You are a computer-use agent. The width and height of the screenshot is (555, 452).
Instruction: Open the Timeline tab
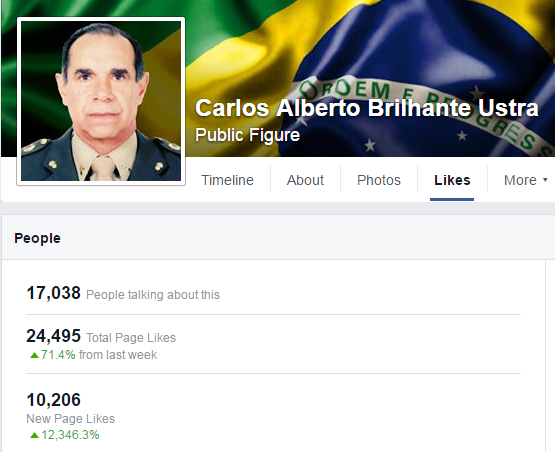pos(227,180)
